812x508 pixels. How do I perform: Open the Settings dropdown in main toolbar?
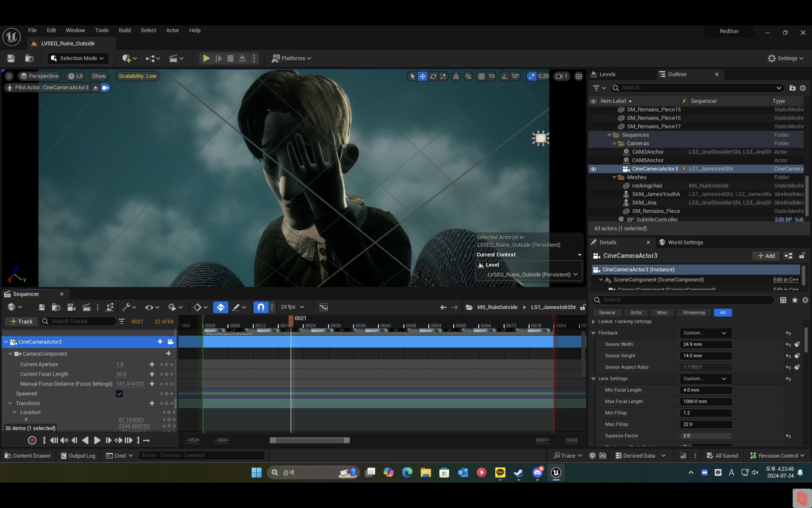785,59
